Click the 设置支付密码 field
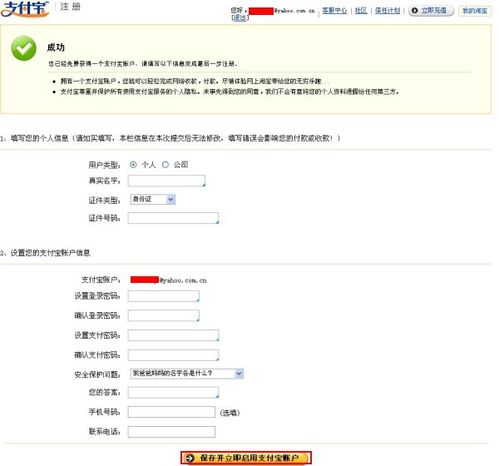Screen dimensions: 499x466 173,335
